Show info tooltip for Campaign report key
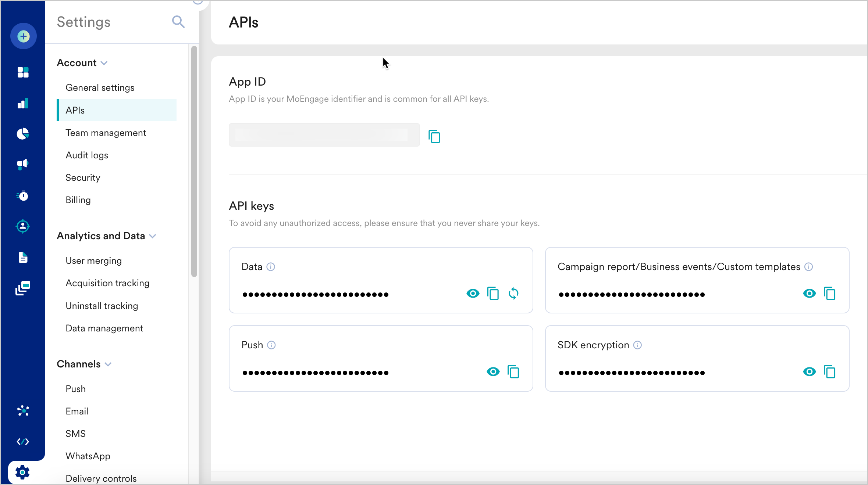This screenshot has width=868, height=485. [808, 267]
